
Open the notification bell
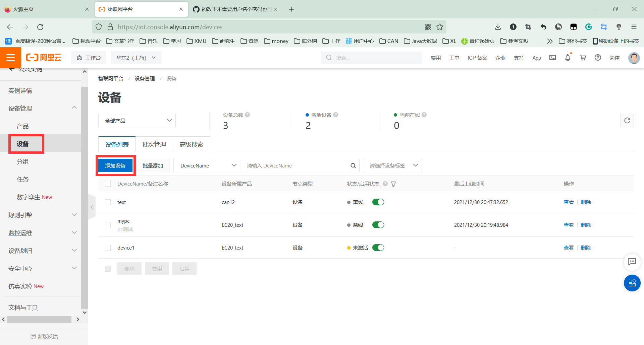[568, 58]
